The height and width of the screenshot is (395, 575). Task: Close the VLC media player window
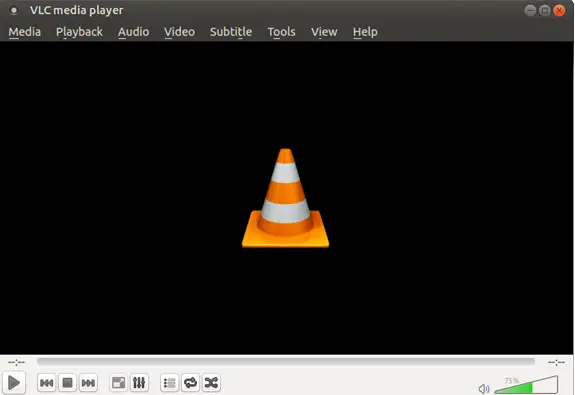559,10
